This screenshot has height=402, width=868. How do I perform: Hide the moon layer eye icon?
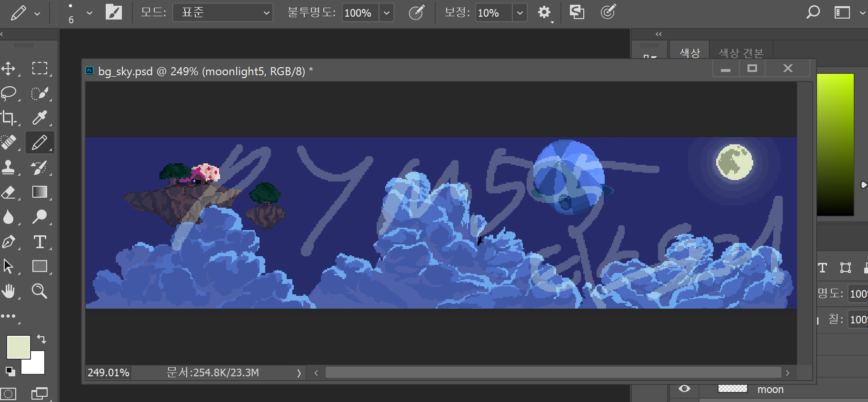pyautogui.click(x=684, y=389)
